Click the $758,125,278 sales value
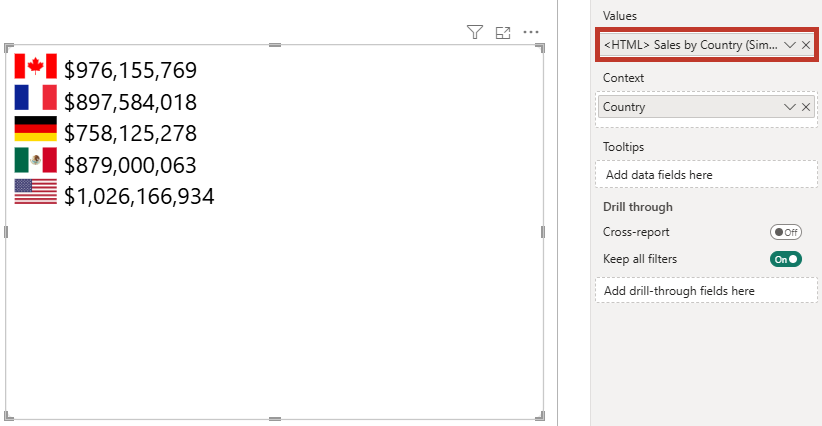 click(130, 133)
